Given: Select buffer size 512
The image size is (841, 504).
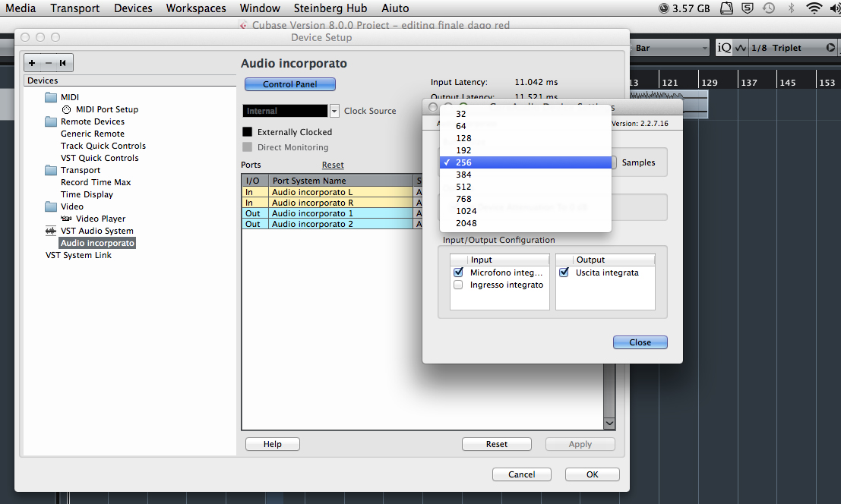Looking at the screenshot, I should pyautogui.click(x=526, y=187).
